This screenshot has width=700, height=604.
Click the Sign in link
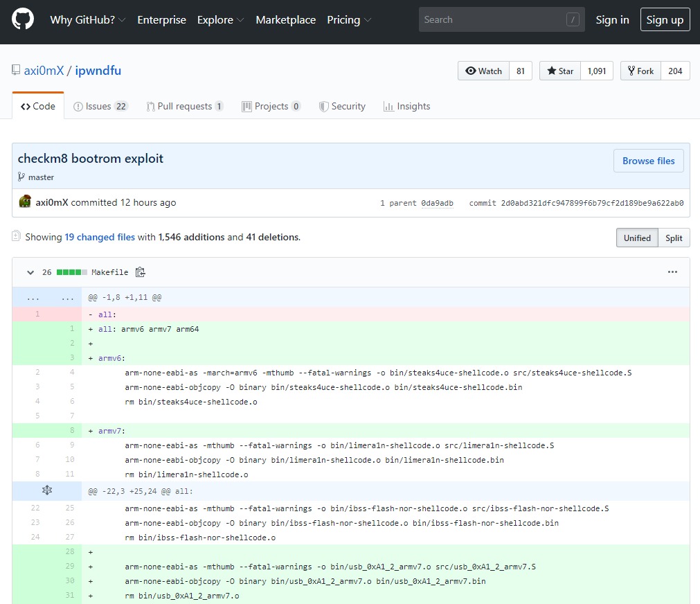click(612, 19)
